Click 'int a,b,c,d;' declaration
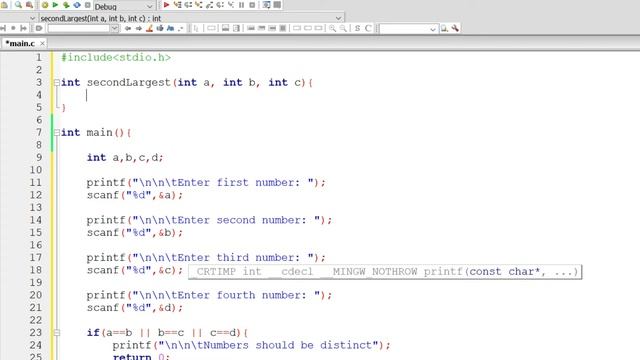 coord(125,158)
